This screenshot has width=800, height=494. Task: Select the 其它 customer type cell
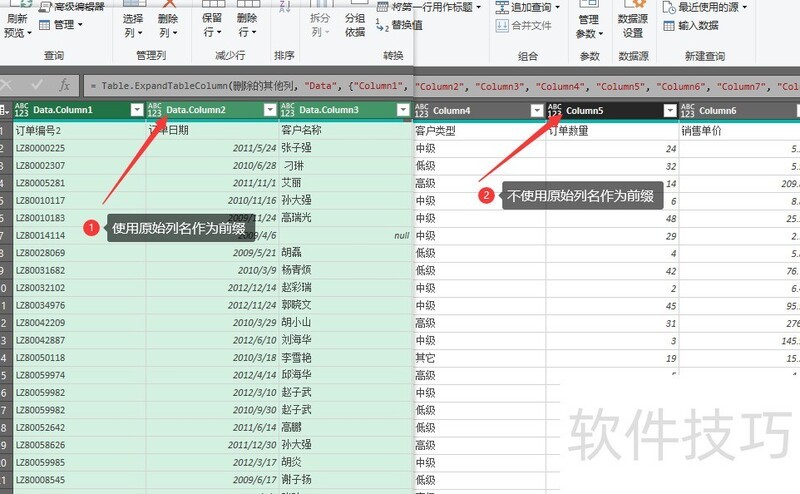tap(480, 358)
